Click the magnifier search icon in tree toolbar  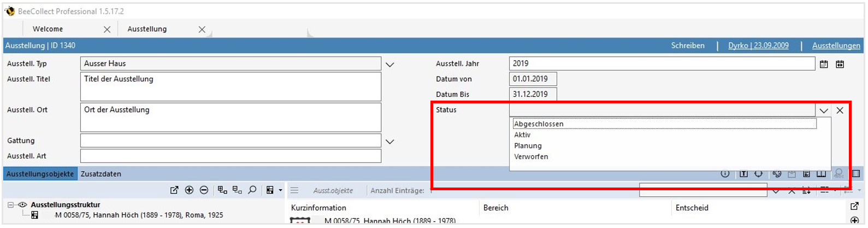tap(252, 190)
